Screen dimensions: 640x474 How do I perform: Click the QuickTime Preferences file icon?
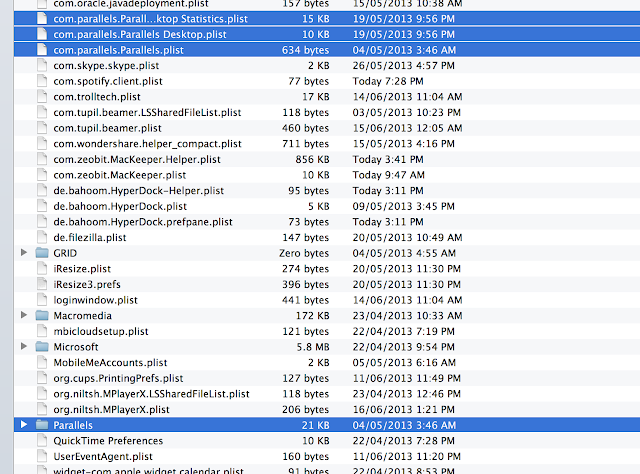(42, 441)
